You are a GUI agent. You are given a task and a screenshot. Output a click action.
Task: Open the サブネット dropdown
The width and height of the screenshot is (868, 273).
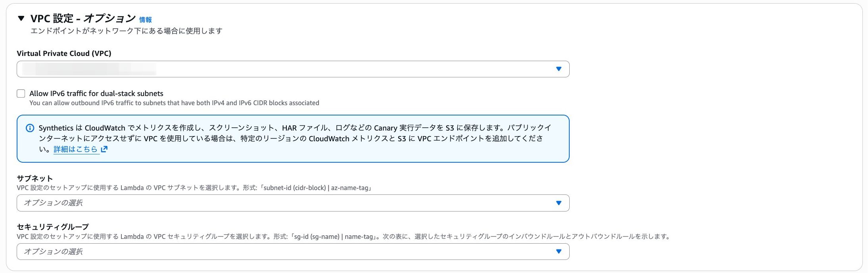(x=286, y=203)
